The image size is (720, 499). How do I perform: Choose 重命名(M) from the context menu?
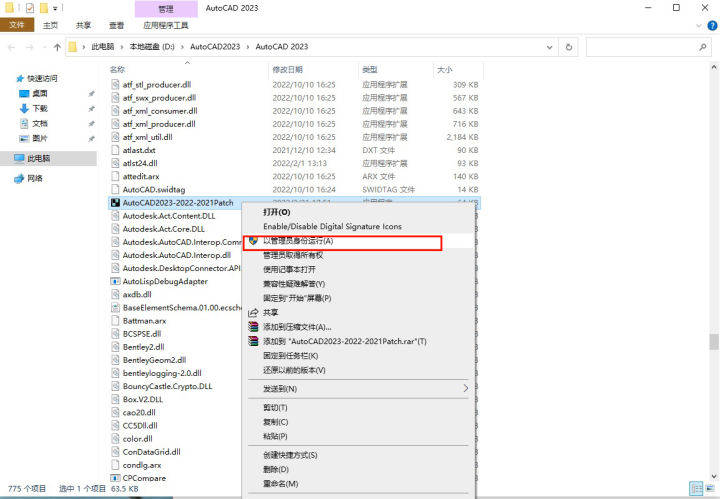click(x=280, y=484)
